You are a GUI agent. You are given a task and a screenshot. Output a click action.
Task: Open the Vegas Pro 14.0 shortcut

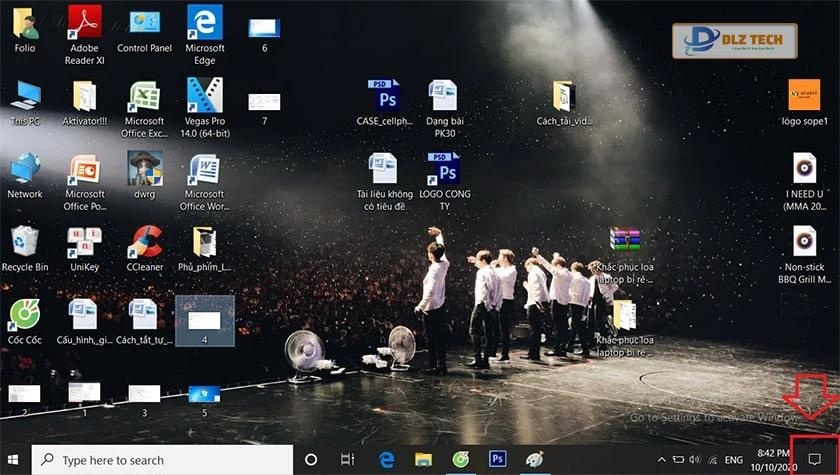coord(204,98)
